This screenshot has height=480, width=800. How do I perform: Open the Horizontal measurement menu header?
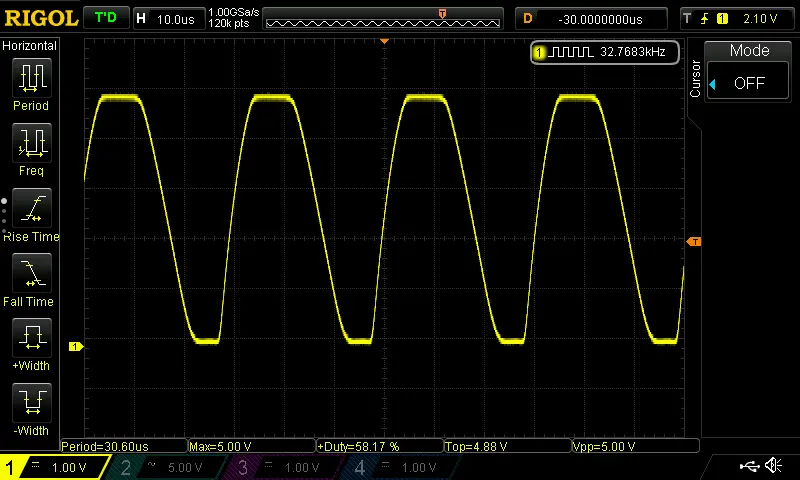pos(30,46)
